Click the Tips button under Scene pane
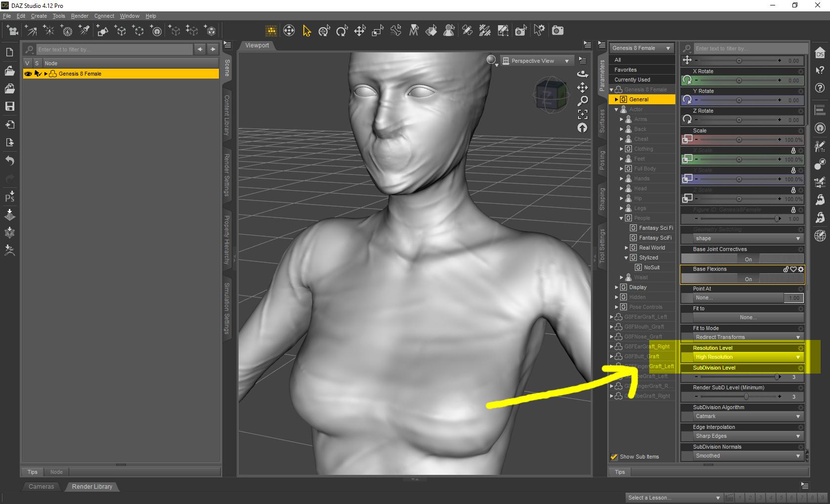This screenshot has width=830, height=504. coord(33,472)
